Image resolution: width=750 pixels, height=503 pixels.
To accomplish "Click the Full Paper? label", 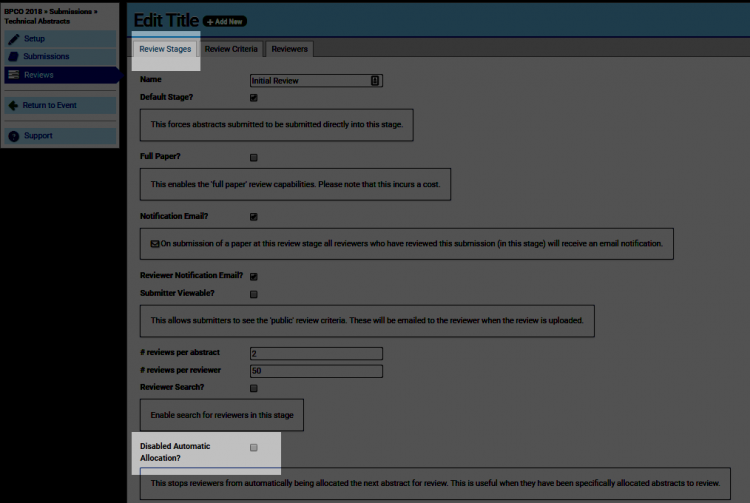I will [x=160, y=156].
